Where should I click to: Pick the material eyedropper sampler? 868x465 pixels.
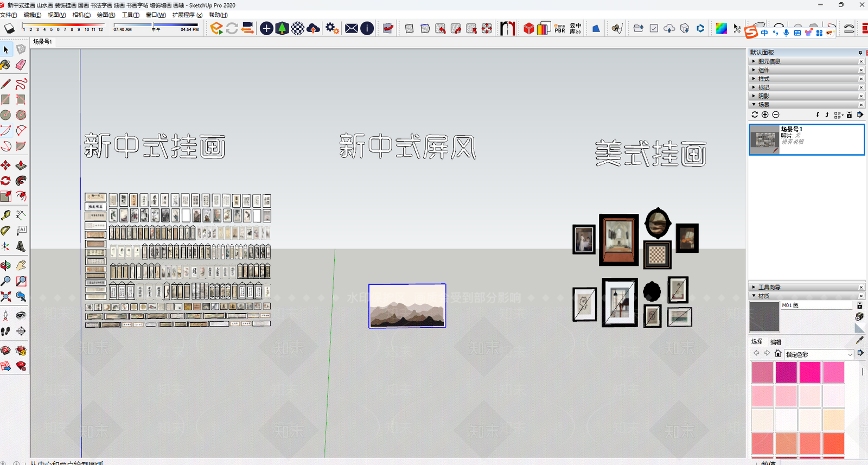(x=859, y=340)
